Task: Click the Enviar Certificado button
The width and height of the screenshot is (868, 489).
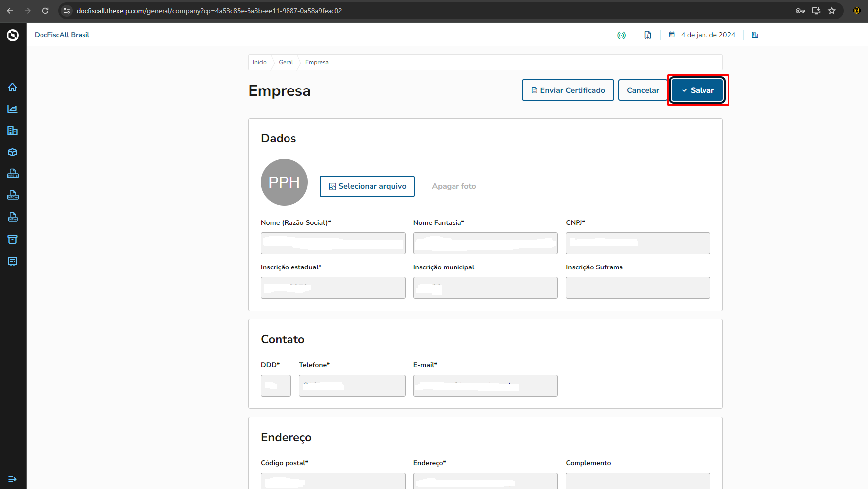Action: click(x=568, y=90)
